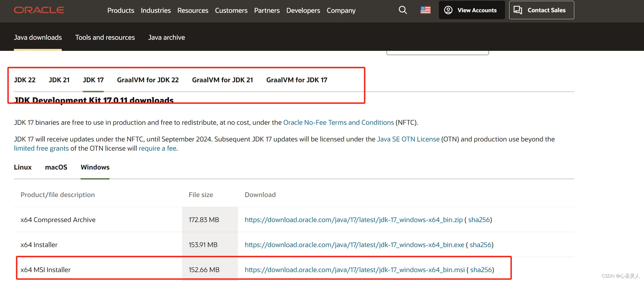This screenshot has height=281, width=644.
Task: Switch to the JDK 22 tab
Action: [25, 80]
